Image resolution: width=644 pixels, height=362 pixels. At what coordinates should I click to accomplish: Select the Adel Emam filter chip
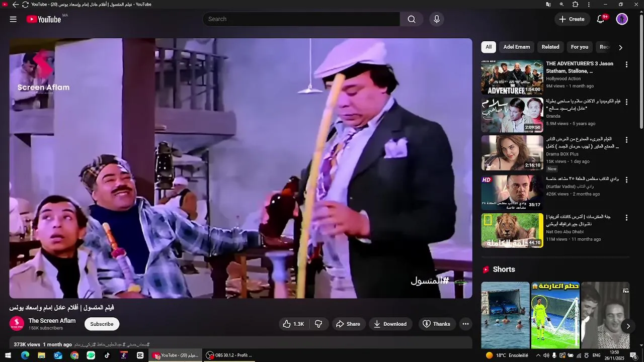coord(517,47)
